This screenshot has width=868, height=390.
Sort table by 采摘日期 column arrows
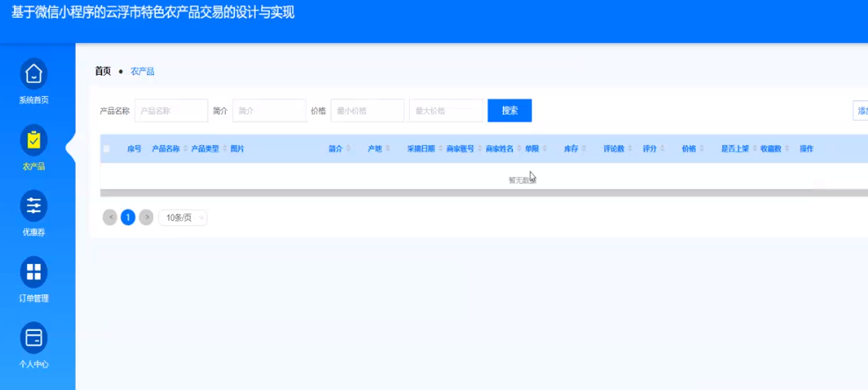point(440,149)
